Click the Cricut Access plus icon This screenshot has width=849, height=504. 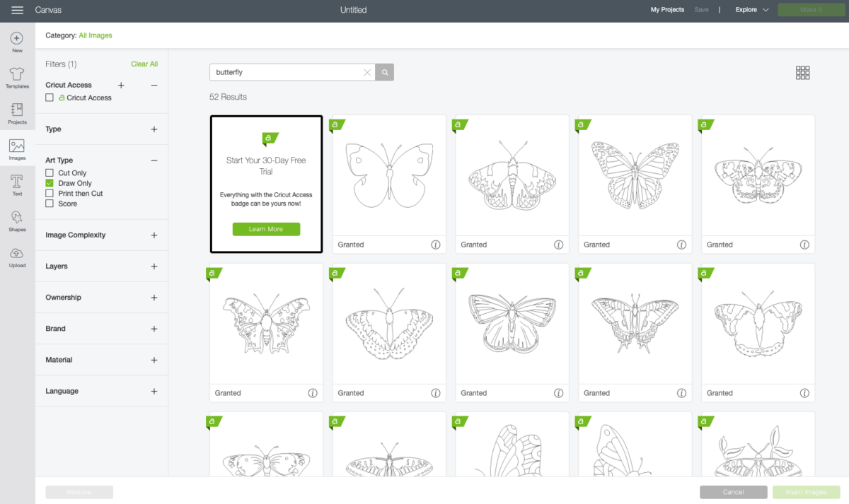point(121,85)
